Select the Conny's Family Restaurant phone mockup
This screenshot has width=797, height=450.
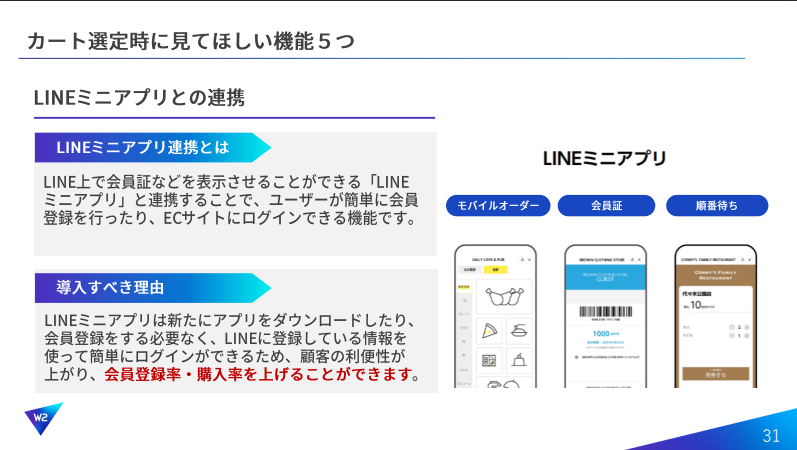[x=716, y=316]
